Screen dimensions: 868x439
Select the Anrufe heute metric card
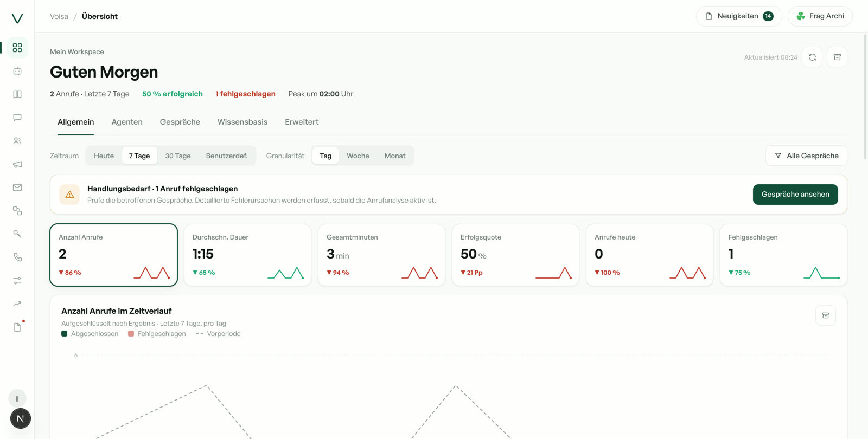[x=650, y=255]
